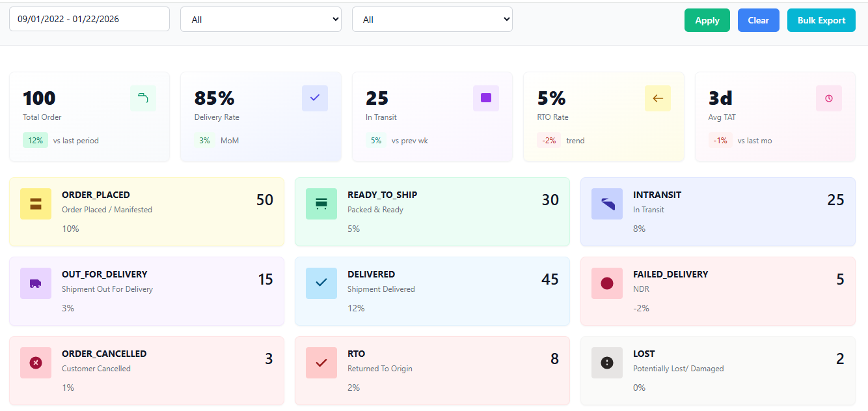Click the Clear button
Viewport: 868px width, 411px height.
(758, 20)
